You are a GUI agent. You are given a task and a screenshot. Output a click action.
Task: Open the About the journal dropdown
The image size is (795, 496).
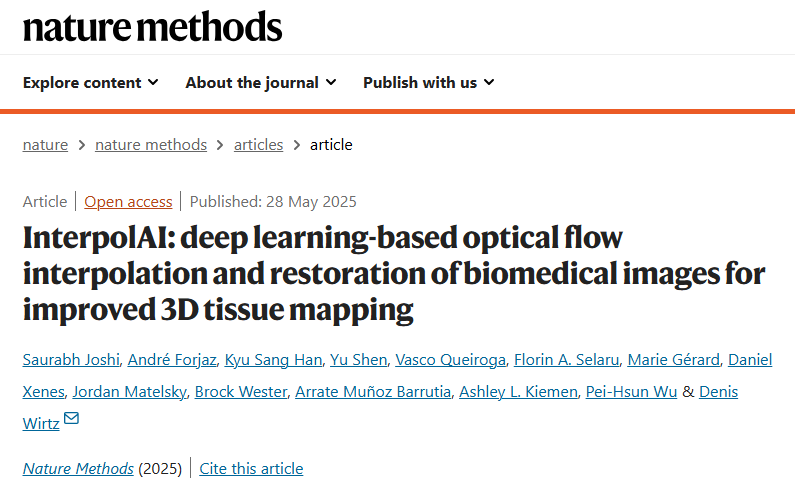pos(261,82)
